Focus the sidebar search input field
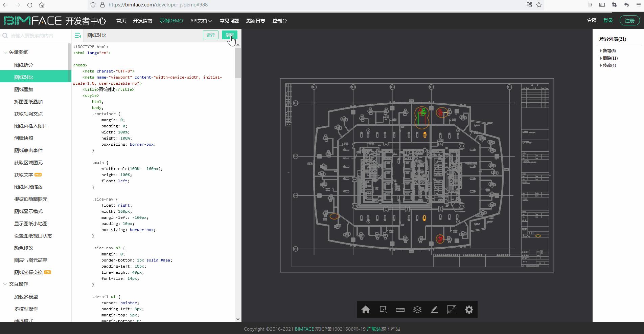 (37, 36)
